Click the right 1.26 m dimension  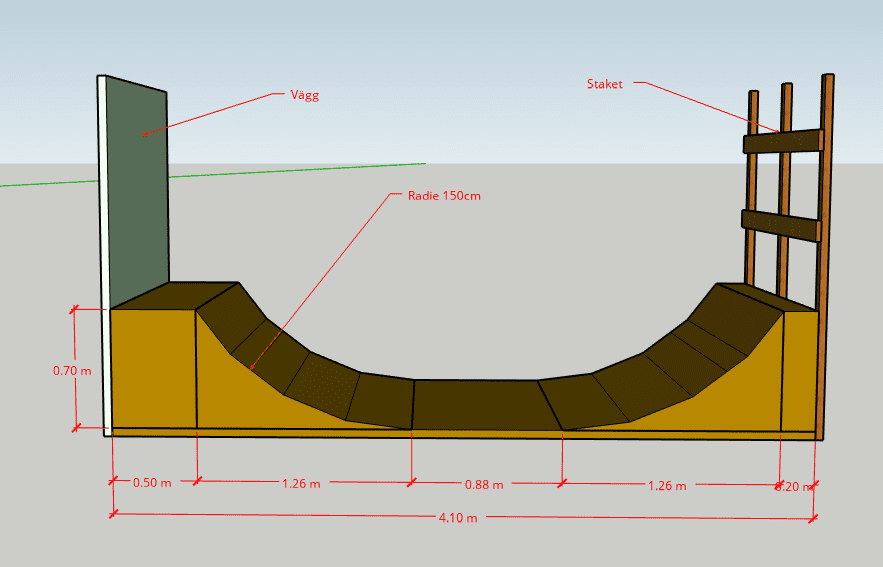666,486
